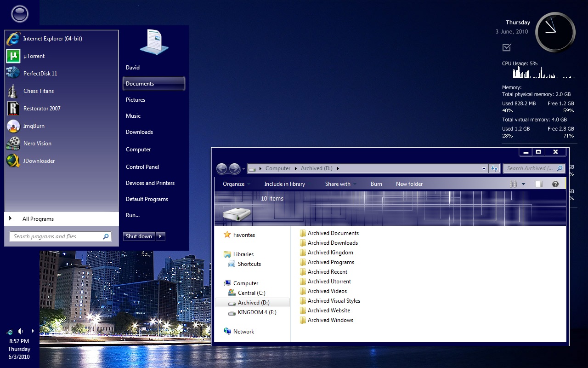Open PerfectDisk 11 program

pos(62,74)
